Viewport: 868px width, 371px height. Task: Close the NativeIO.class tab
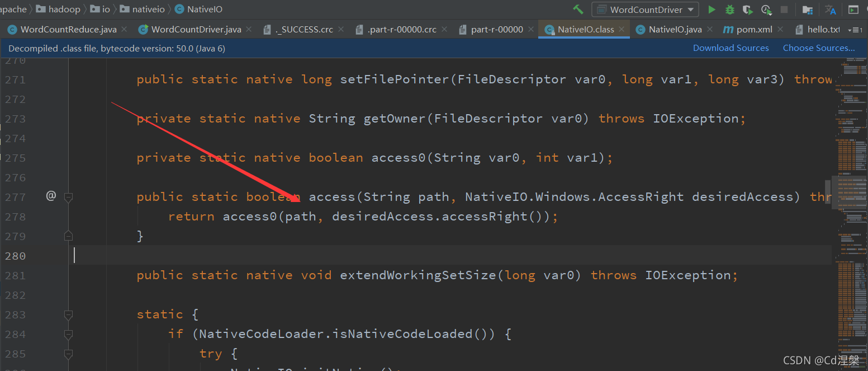621,29
